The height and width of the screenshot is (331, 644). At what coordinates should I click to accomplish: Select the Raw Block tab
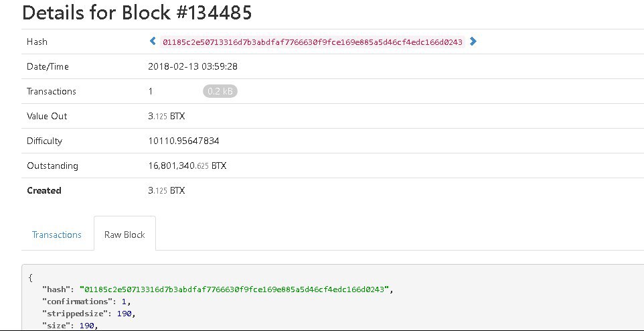pyautogui.click(x=125, y=235)
